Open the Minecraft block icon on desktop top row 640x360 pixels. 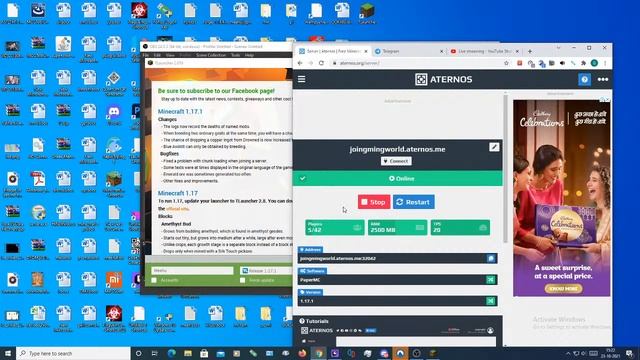pyautogui.click(x=367, y=12)
